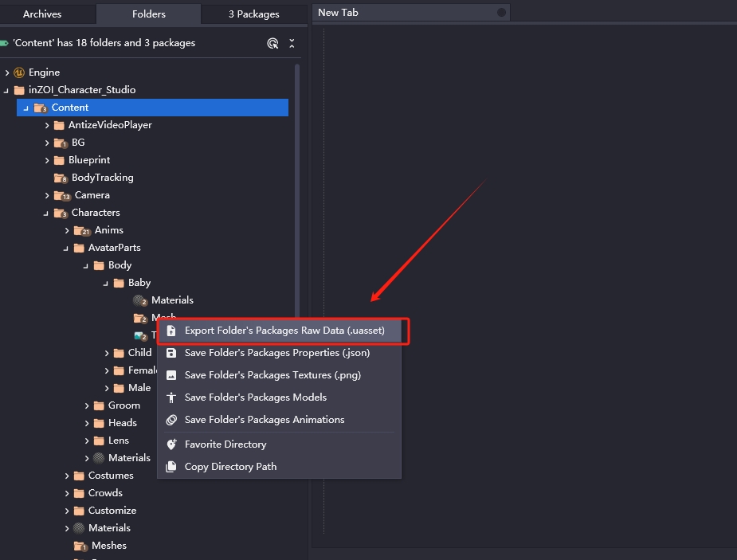Choose Favorite Directory in context menu
Viewport: 737px width, 560px height.
click(279, 444)
